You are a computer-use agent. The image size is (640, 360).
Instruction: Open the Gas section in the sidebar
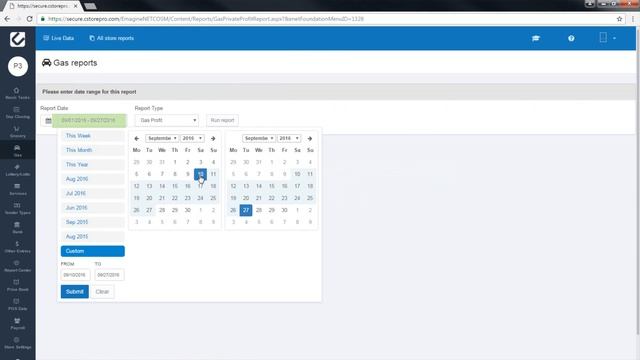click(17, 151)
